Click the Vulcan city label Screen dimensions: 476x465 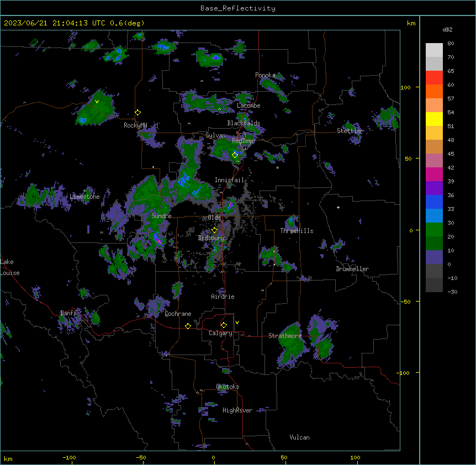(x=300, y=437)
